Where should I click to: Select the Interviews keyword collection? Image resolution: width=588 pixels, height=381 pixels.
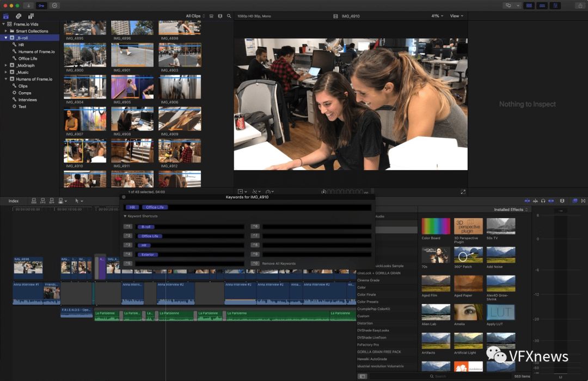pos(28,100)
